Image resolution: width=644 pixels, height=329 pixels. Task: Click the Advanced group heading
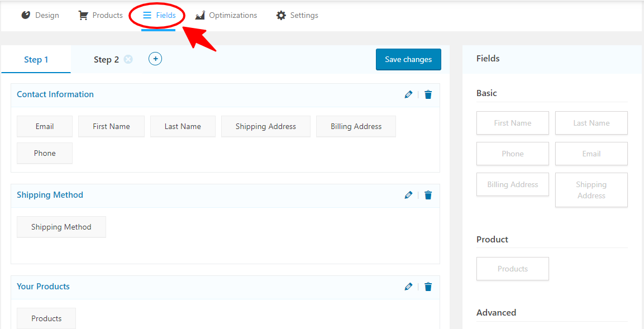point(496,313)
